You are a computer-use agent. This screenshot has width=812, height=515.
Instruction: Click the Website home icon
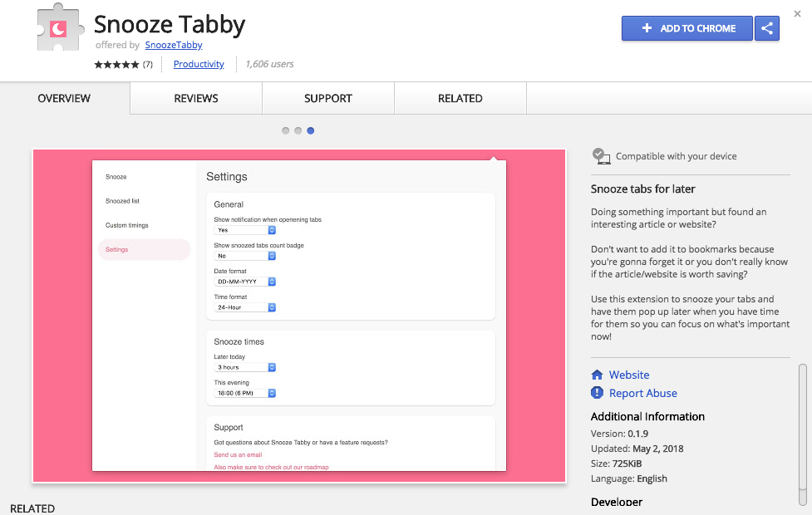[x=597, y=375]
